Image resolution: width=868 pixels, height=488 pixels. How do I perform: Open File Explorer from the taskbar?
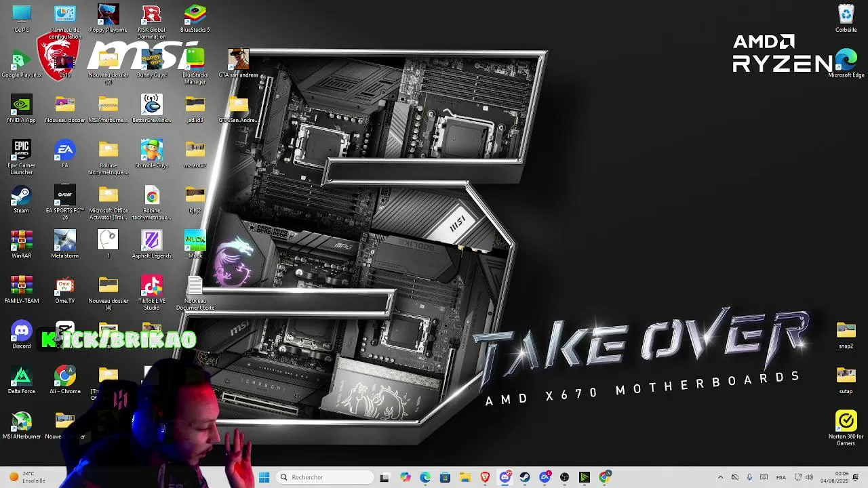(465, 477)
